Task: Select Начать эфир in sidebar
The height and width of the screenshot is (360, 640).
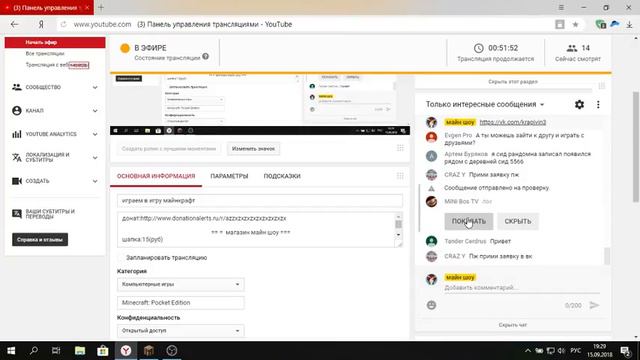Action: coord(55,42)
